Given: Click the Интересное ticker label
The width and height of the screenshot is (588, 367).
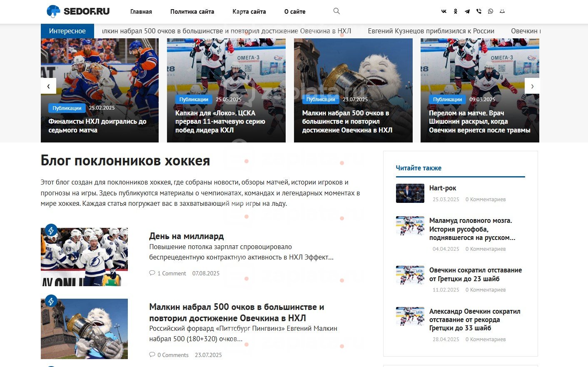Looking at the screenshot, I should click(x=67, y=31).
